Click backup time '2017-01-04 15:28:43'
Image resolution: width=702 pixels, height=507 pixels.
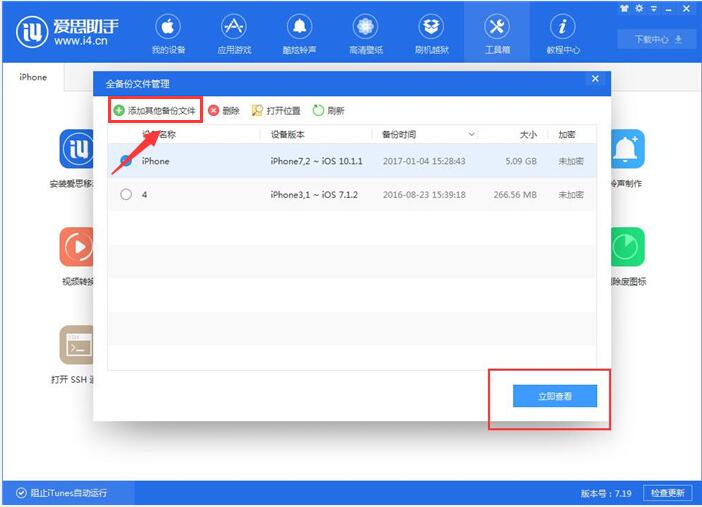coord(424,161)
